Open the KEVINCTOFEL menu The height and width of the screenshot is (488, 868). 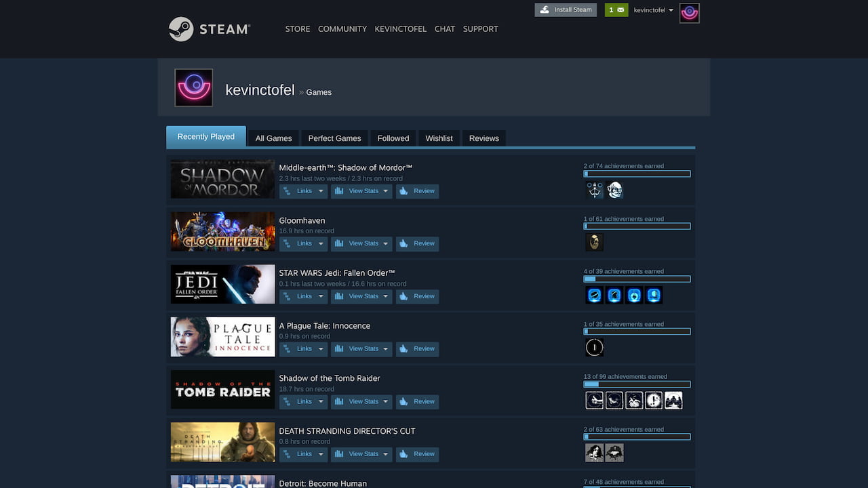point(401,29)
